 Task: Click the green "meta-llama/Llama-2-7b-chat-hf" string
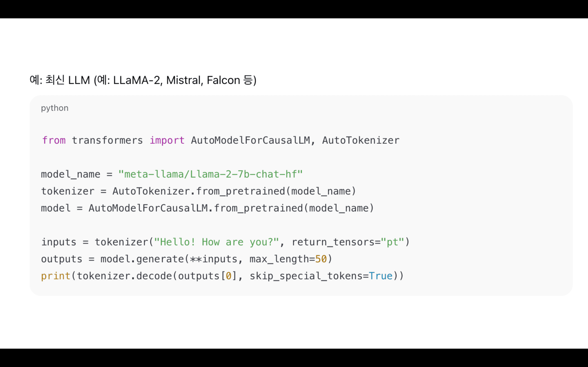pyautogui.click(x=210, y=174)
